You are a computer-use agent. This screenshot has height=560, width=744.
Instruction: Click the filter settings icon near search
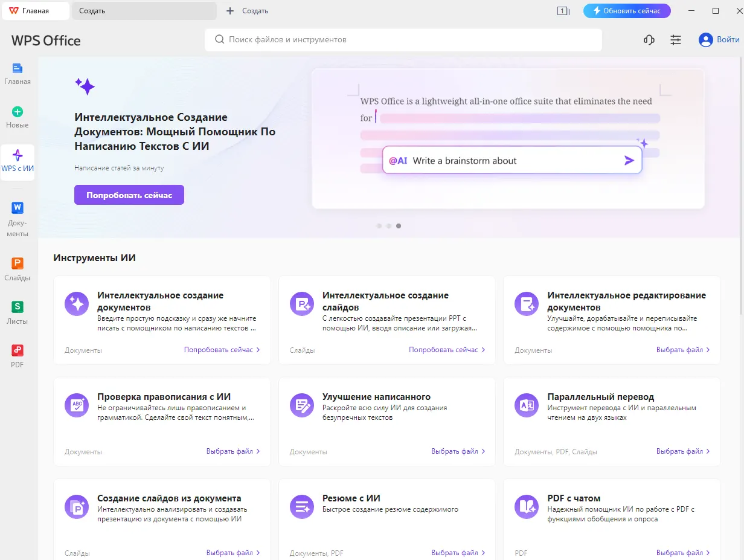(675, 39)
